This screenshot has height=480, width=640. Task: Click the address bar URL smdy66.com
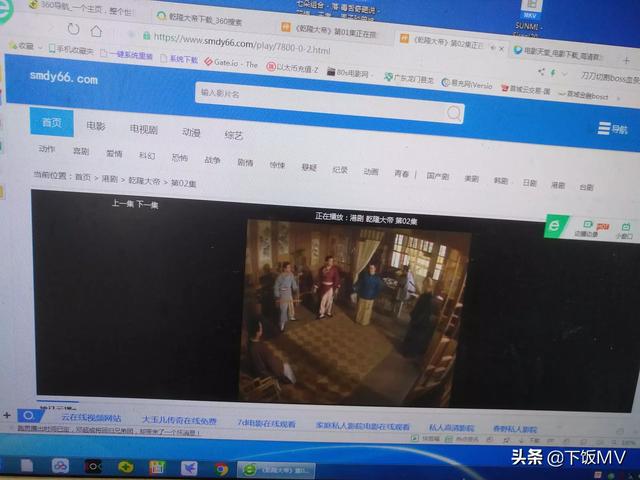click(242, 43)
